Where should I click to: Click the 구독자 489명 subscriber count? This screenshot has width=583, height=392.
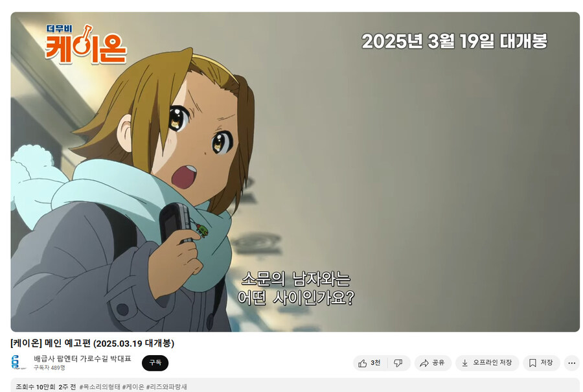click(49, 367)
